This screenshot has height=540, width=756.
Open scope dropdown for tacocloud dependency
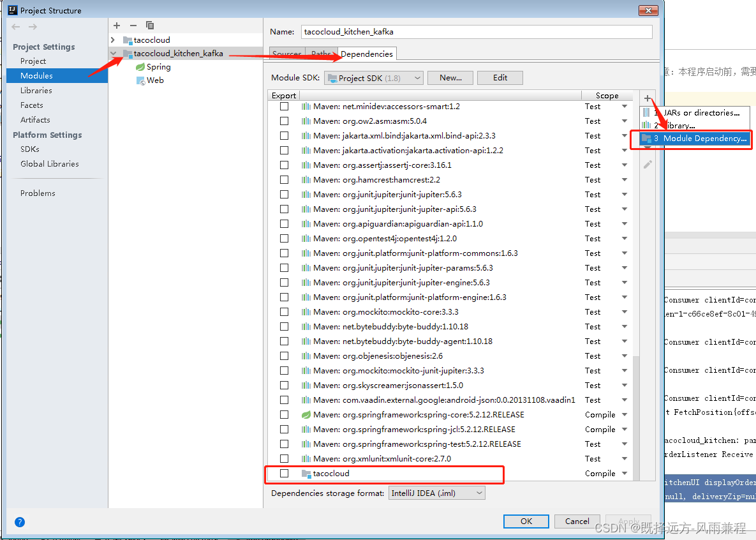coord(625,474)
